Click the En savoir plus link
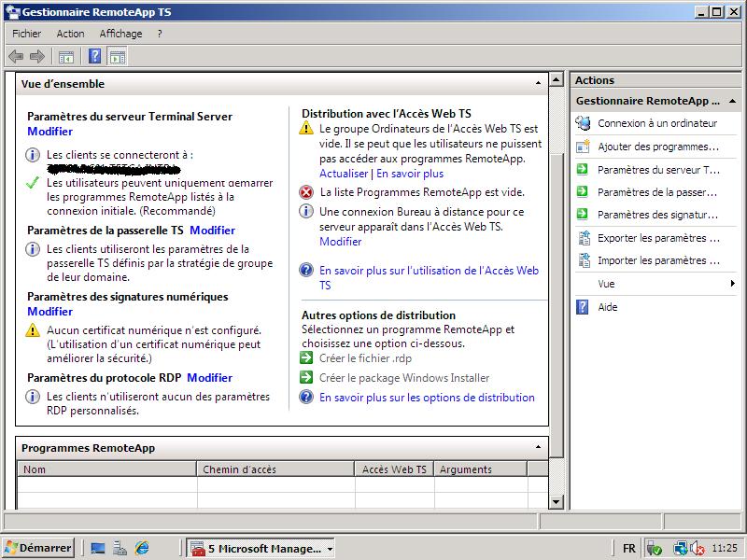Viewport: 747px width, 560px height. coord(410,174)
